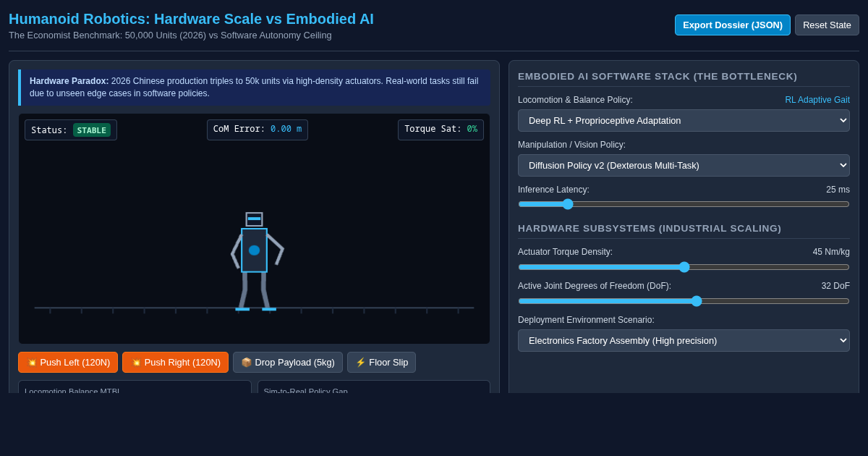
Task: Click the 45 Nm/kg torque value
Action: 831,252
